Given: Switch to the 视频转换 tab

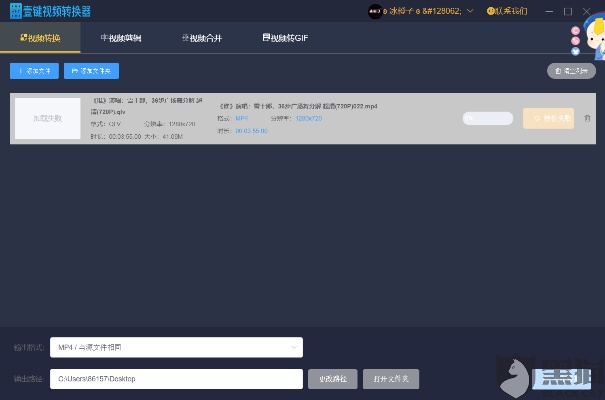Looking at the screenshot, I should pos(40,37).
